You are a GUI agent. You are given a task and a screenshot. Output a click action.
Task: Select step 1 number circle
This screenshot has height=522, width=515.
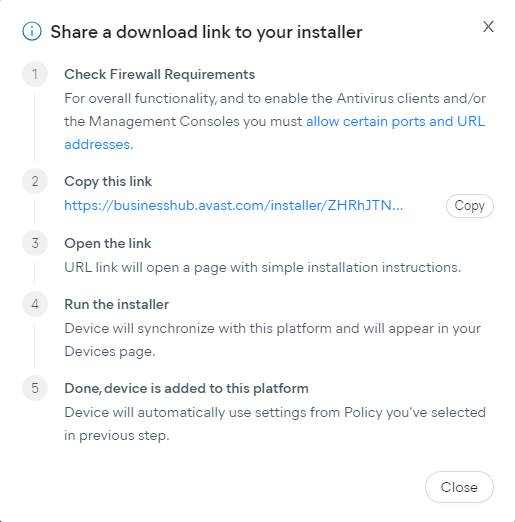35,74
